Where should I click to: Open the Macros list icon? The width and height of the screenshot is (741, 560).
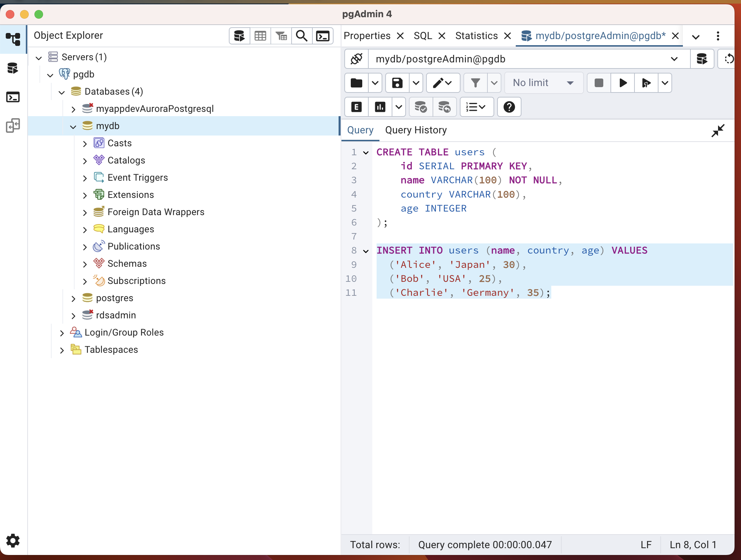pos(476,107)
